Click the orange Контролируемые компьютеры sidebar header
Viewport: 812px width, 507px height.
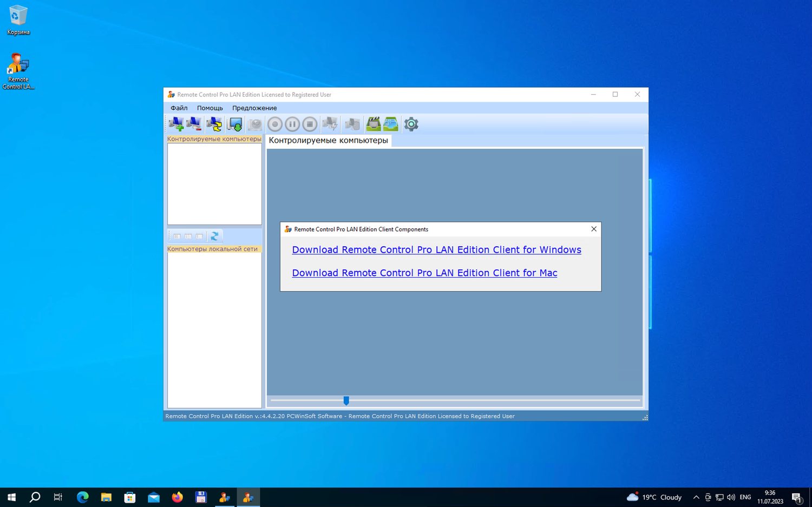[x=214, y=139]
